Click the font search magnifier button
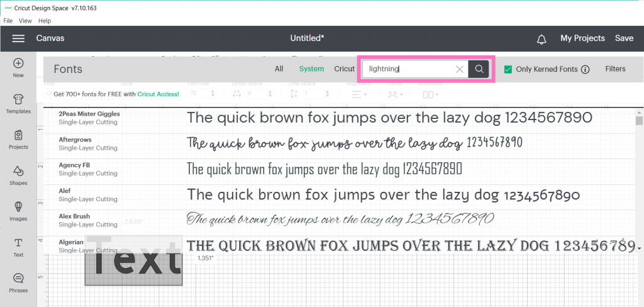 click(x=479, y=69)
